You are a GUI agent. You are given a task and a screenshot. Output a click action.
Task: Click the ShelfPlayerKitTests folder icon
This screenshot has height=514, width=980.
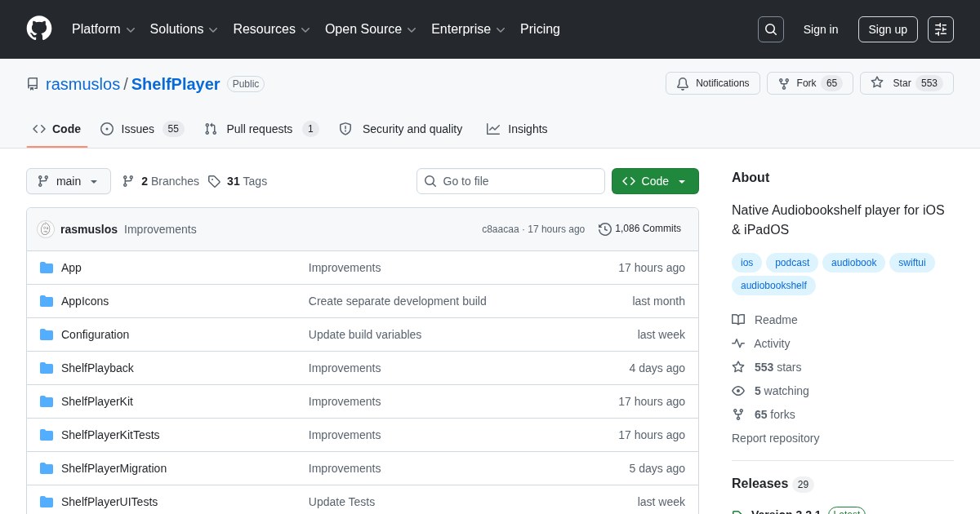point(47,435)
